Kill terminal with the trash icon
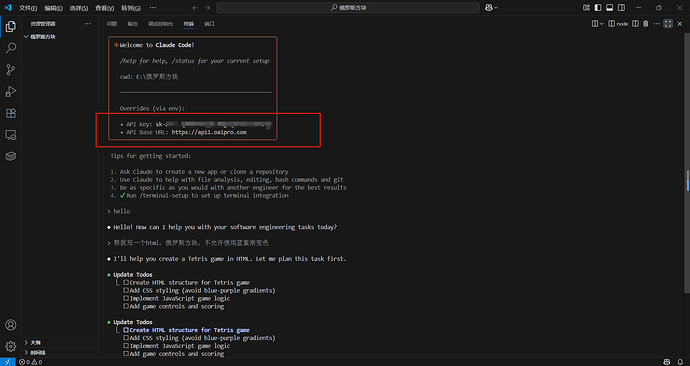690x366 pixels. tap(646, 24)
